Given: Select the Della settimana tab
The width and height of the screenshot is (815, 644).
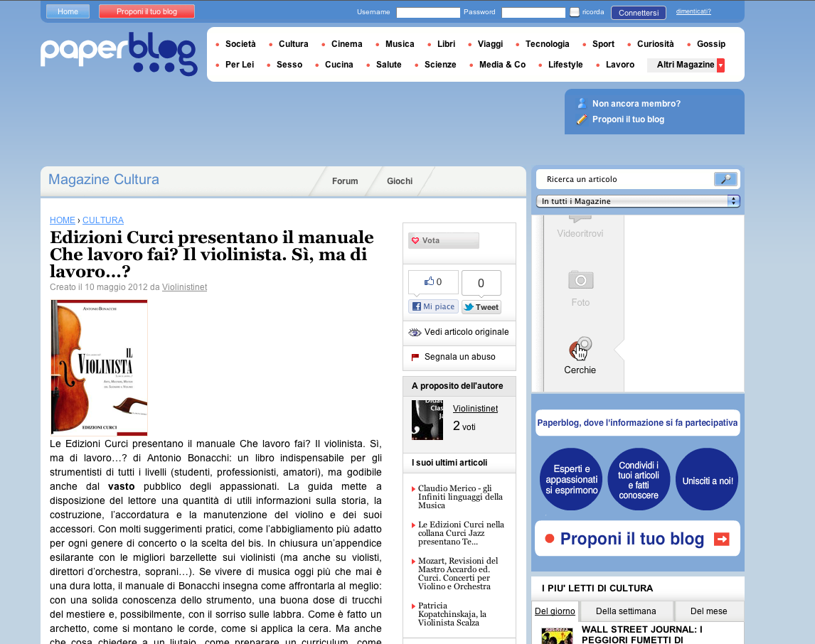Looking at the screenshot, I should click(626, 611).
